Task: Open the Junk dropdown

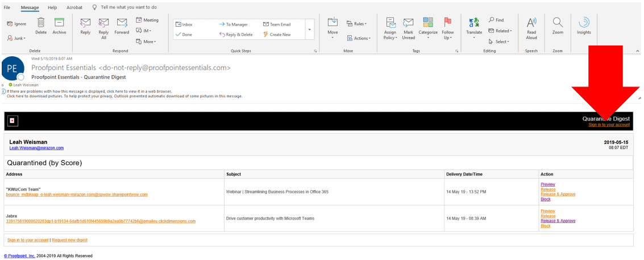Action: pyautogui.click(x=16, y=38)
